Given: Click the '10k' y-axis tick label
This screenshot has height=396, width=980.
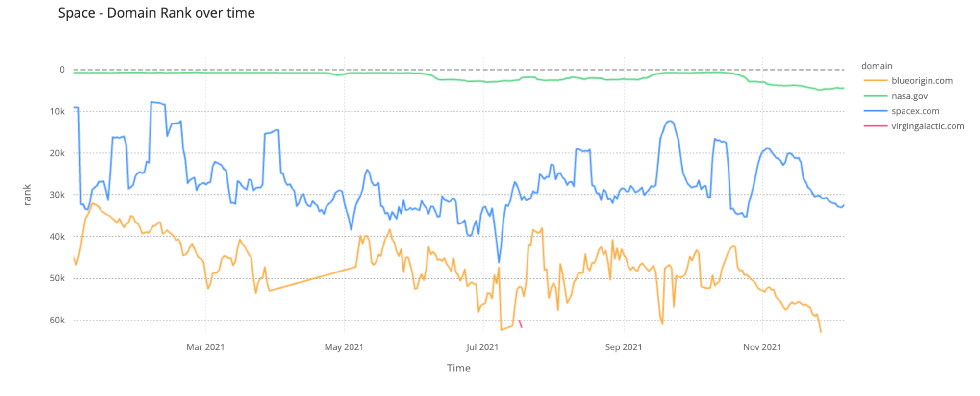Looking at the screenshot, I should point(57,112).
